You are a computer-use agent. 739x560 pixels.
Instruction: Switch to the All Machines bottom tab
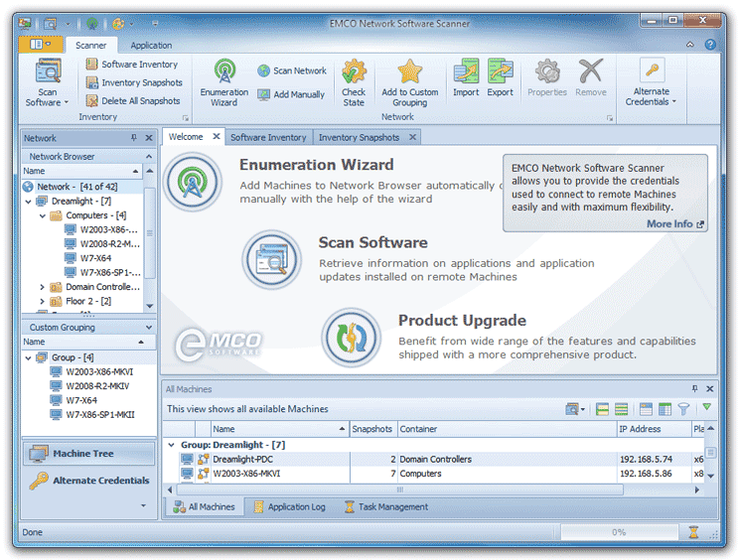click(x=204, y=506)
